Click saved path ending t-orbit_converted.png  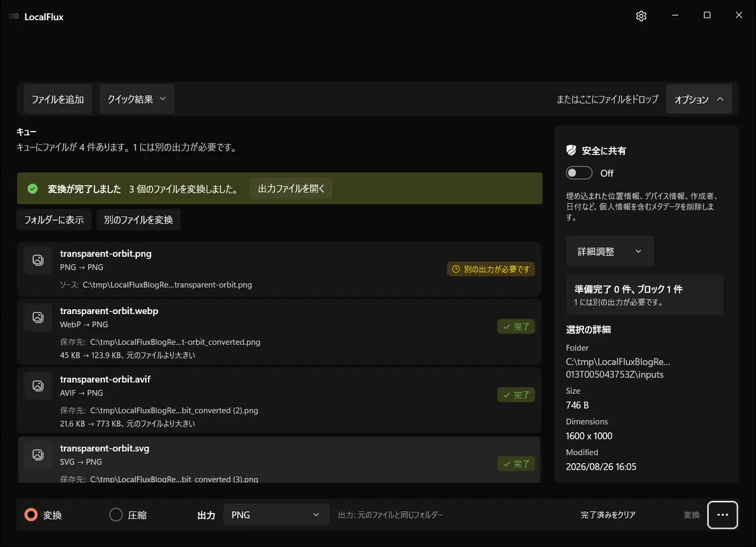[175, 342]
